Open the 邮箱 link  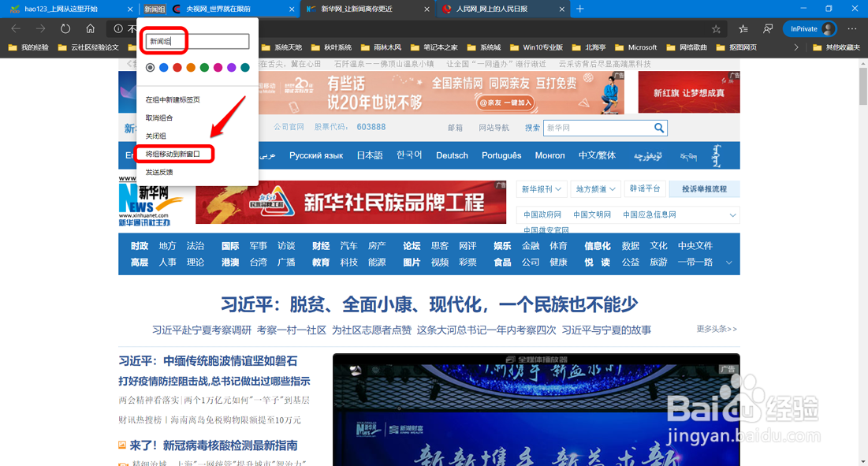455,127
